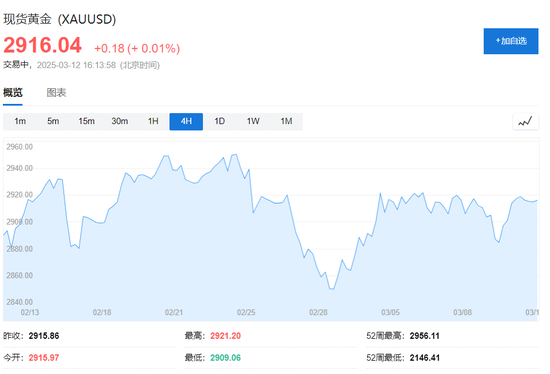This screenshot has width=550, height=374.
Task: Select the 1D timeframe
Action: pyautogui.click(x=220, y=121)
